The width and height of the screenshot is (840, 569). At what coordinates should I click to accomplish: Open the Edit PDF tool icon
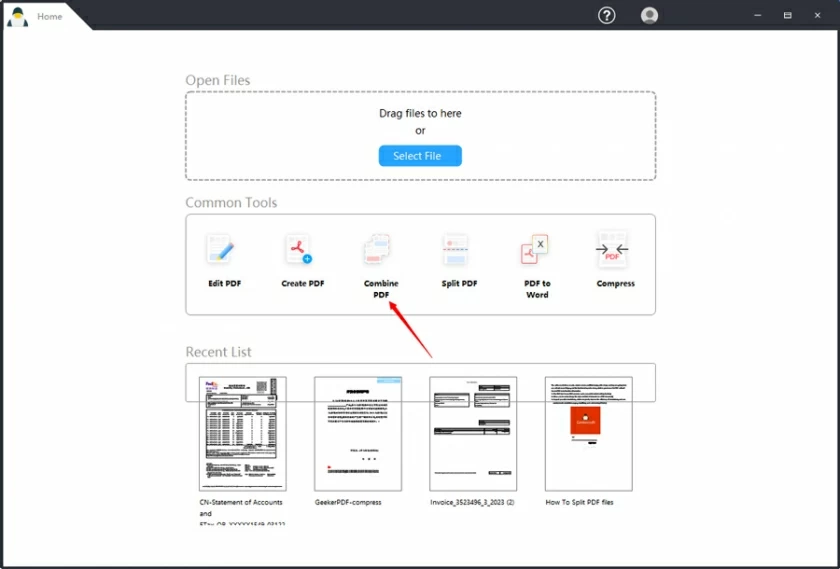click(221, 249)
